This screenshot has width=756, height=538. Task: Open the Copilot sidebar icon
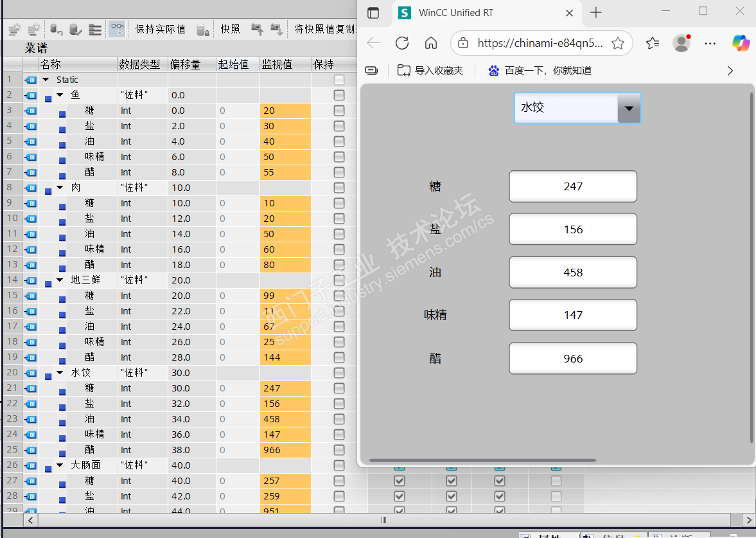tap(741, 43)
